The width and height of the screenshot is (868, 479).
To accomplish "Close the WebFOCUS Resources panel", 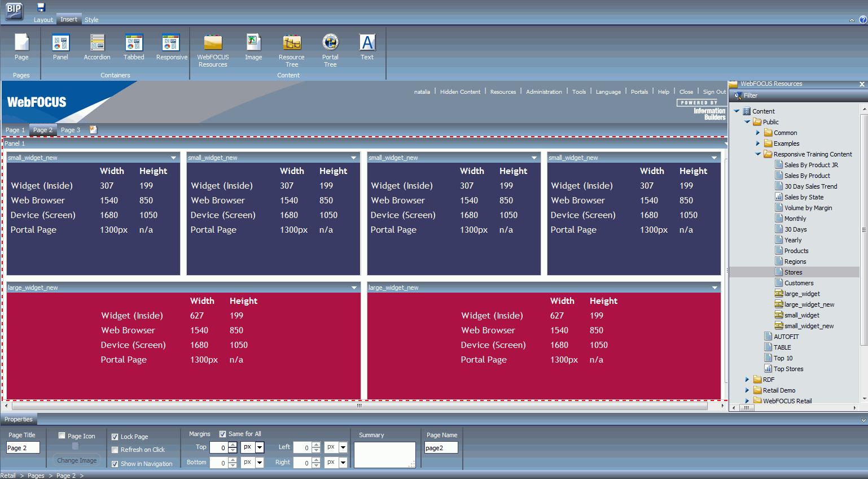I will click(x=862, y=84).
